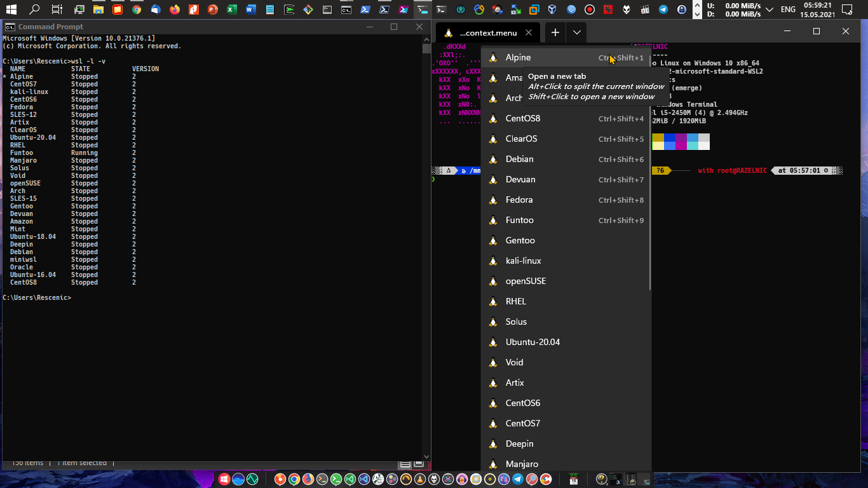Open Chrome icon in bottom dock

(x=294, y=480)
